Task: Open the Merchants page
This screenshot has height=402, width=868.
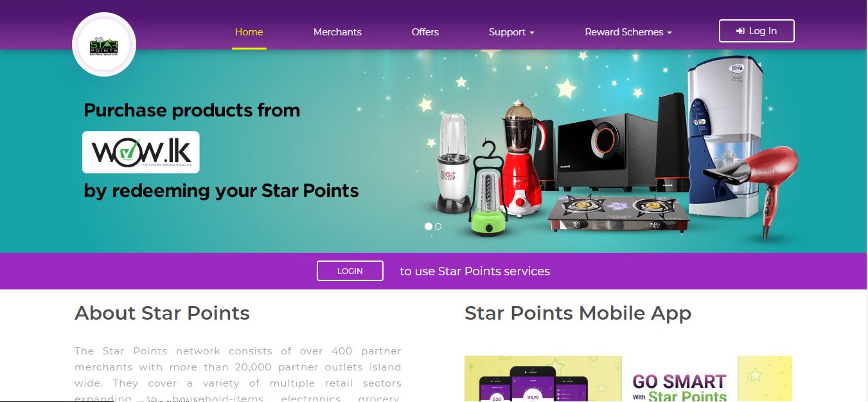Action: [x=337, y=32]
